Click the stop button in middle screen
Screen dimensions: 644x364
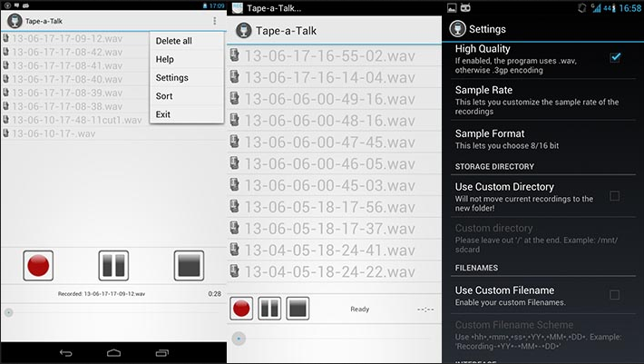click(298, 308)
